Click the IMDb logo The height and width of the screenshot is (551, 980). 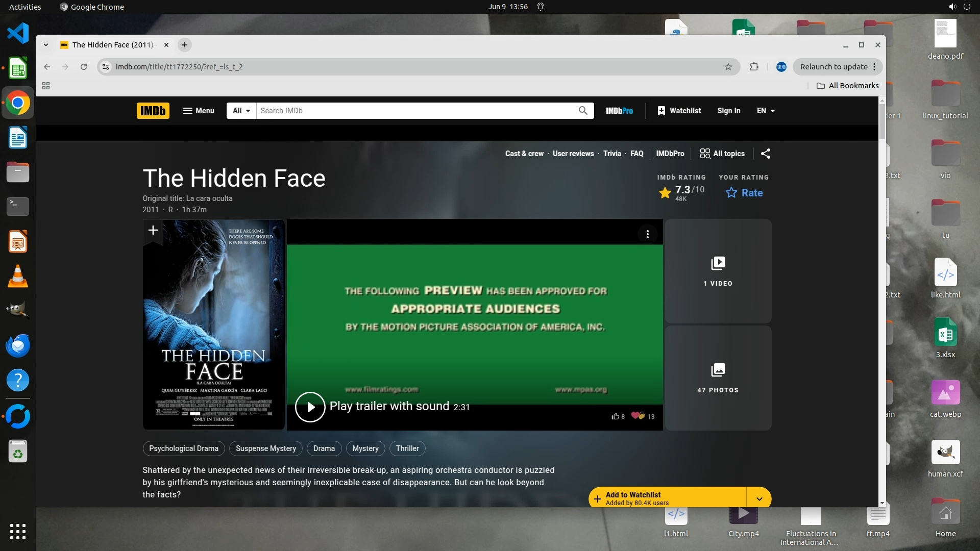pyautogui.click(x=153, y=111)
